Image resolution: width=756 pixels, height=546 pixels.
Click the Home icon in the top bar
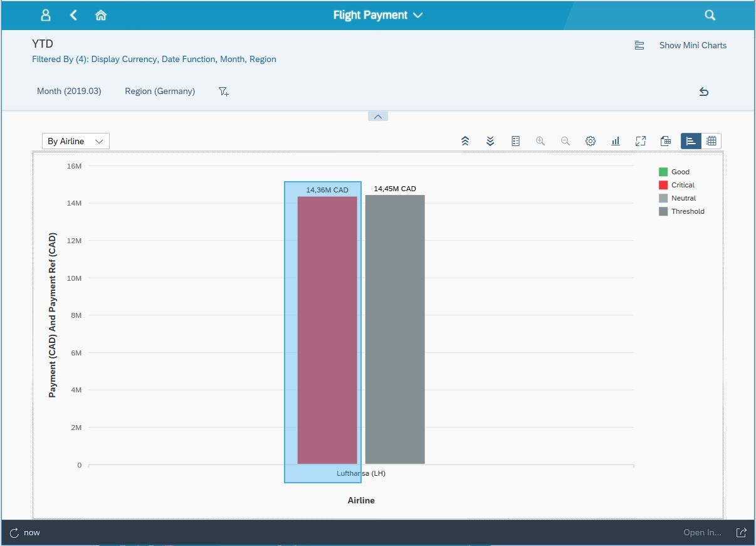click(101, 14)
